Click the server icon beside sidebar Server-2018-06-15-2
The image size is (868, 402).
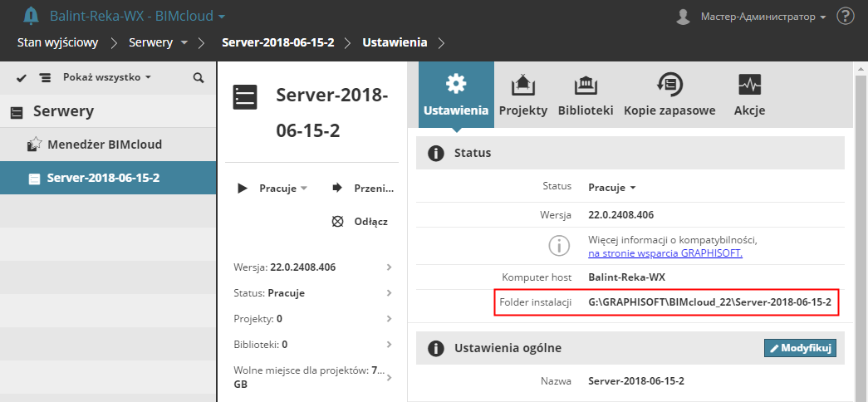point(34,179)
